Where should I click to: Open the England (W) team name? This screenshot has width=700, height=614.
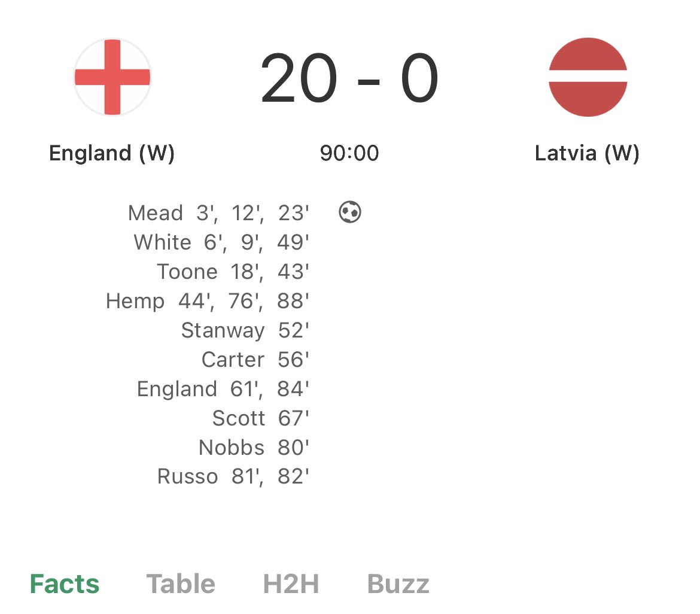[112, 154]
